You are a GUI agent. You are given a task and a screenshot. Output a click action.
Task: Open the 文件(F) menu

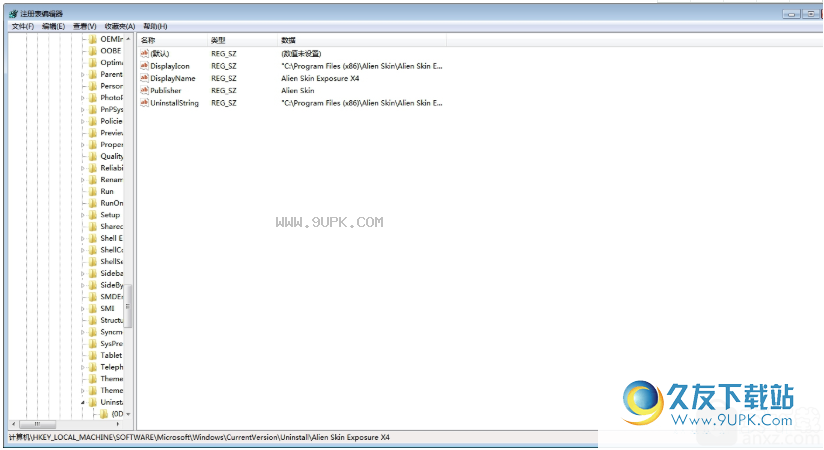[23, 26]
